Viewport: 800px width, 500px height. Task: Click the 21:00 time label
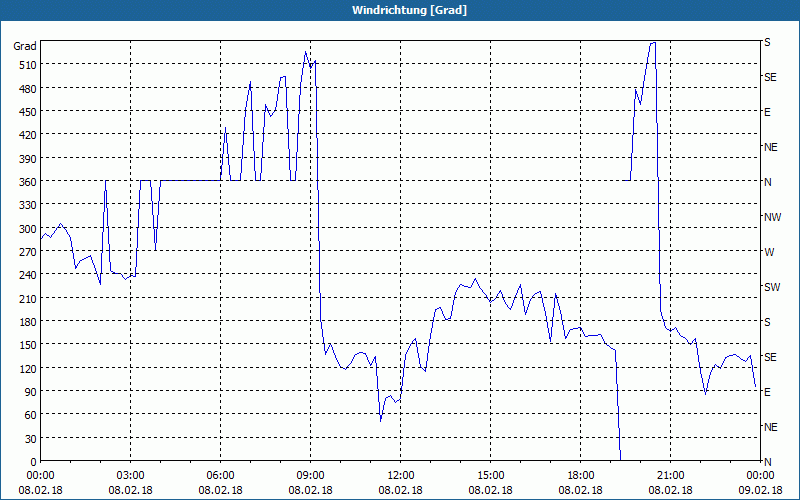coord(670,476)
